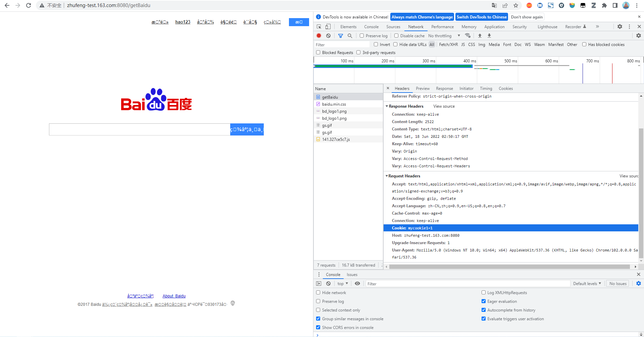Enable the Disable cache checkbox
Image resolution: width=644 pixels, height=337 pixels.
click(396, 36)
